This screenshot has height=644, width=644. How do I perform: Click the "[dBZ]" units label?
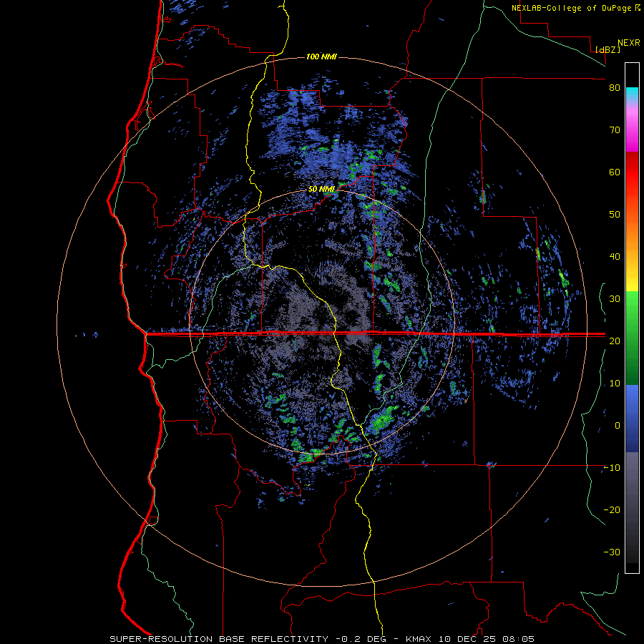tap(608, 49)
